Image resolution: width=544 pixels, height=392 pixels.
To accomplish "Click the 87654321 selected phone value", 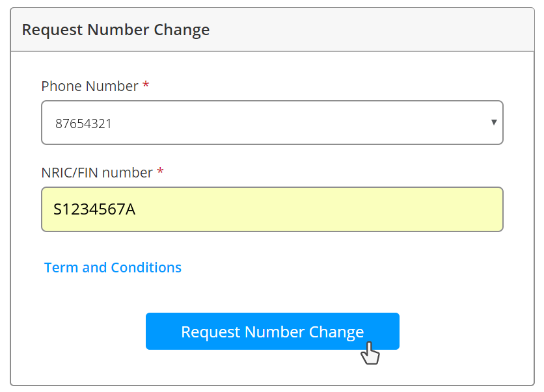I will tap(83, 124).
